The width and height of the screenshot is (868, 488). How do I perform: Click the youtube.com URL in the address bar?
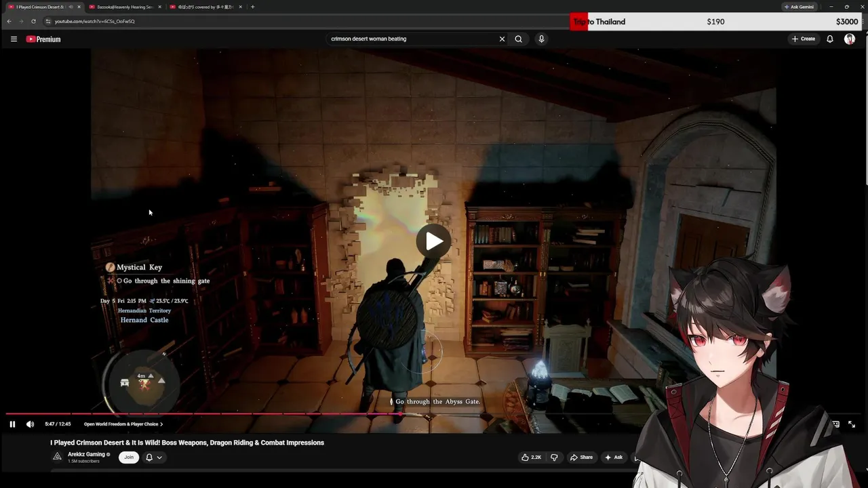tap(94, 21)
